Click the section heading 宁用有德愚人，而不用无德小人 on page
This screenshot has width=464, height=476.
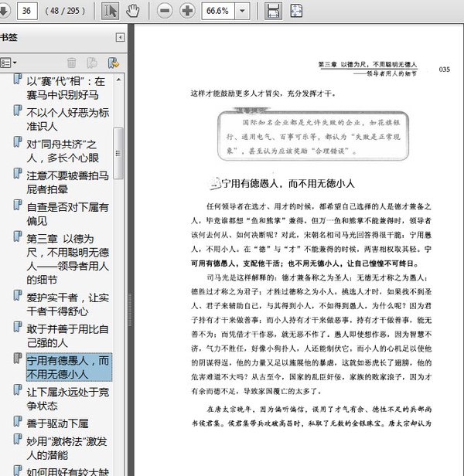(x=288, y=184)
